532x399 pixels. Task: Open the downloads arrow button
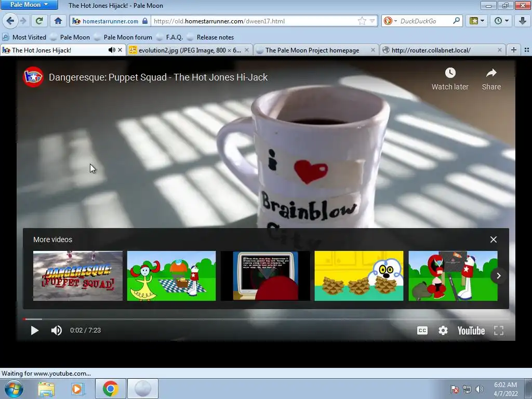(x=522, y=21)
